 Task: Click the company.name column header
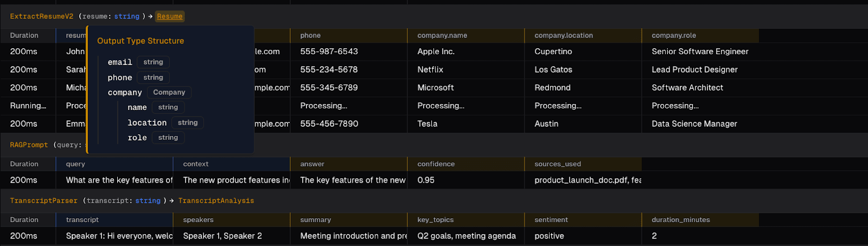tap(442, 35)
